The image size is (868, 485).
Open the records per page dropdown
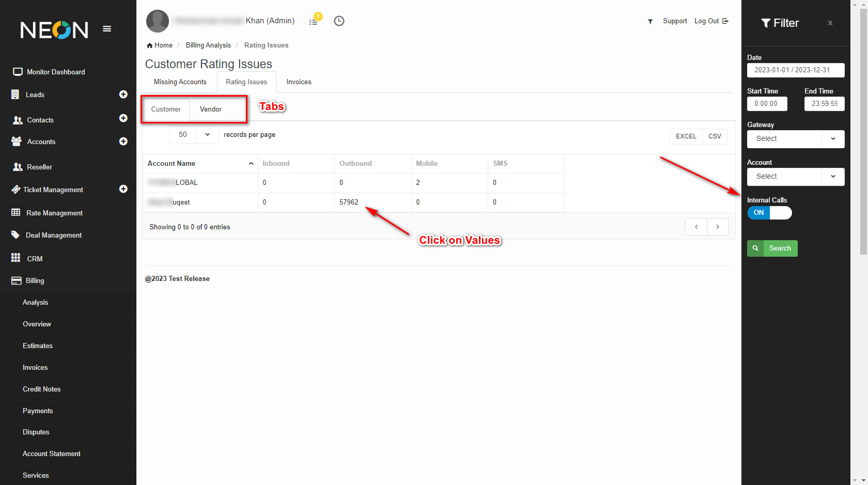coord(194,135)
